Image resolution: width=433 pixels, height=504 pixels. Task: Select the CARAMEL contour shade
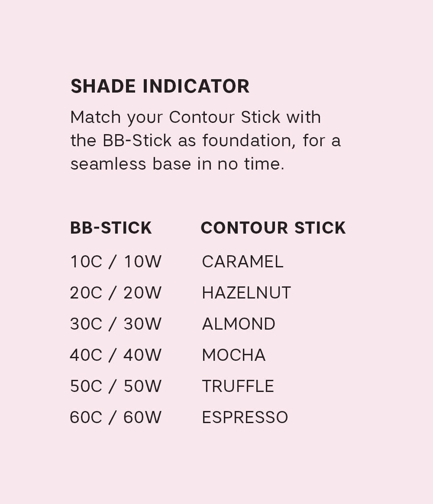(242, 262)
